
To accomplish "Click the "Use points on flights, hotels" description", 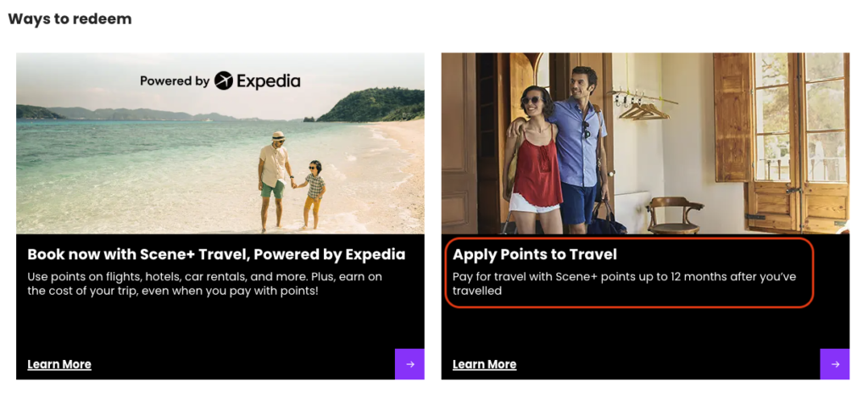I will 207,284.
